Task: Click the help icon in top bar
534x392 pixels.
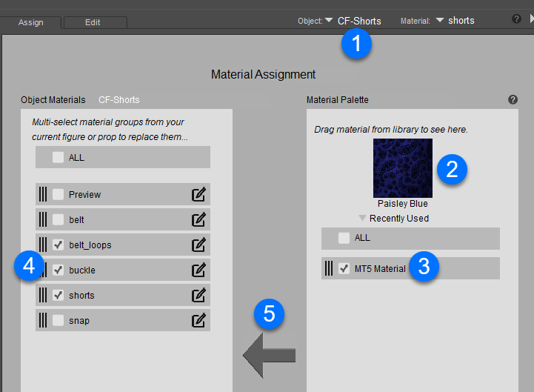Action: [x=516, y=19]
